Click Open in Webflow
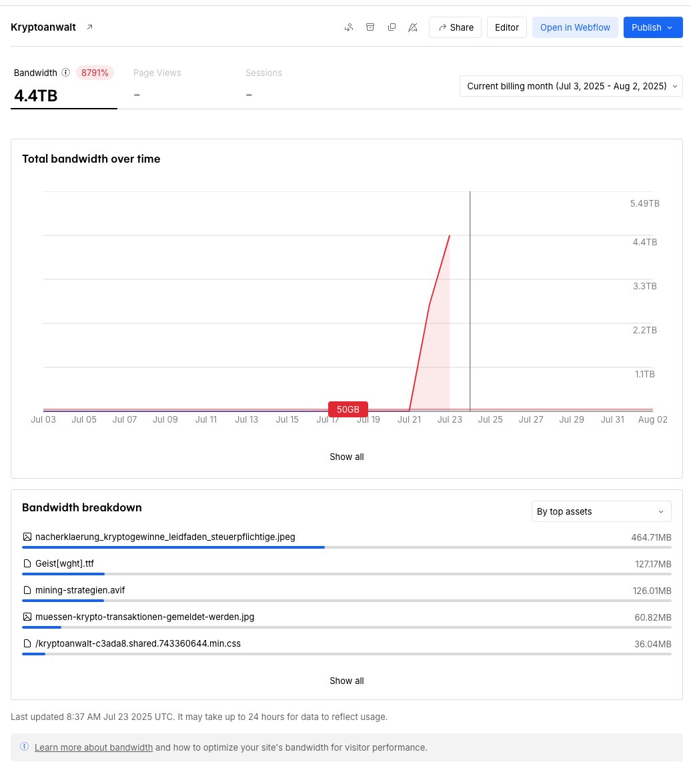691x784 pixels. tap(575, 27)
